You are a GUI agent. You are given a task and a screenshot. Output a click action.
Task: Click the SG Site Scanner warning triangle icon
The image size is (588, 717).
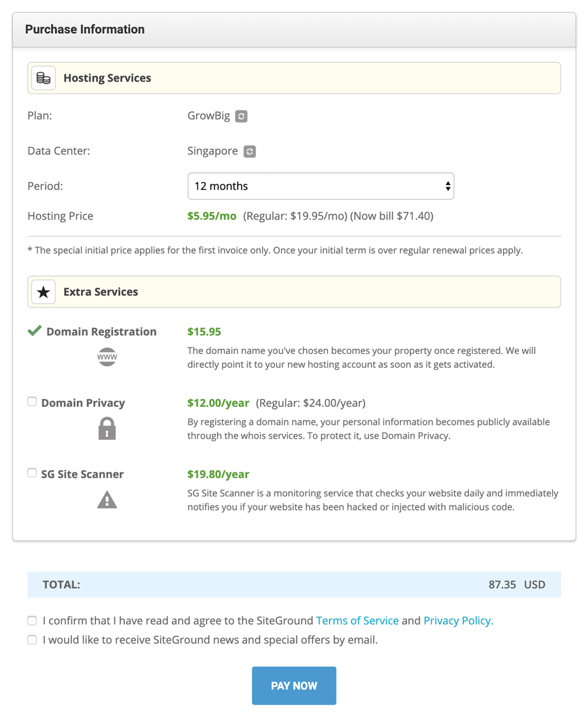107,500
